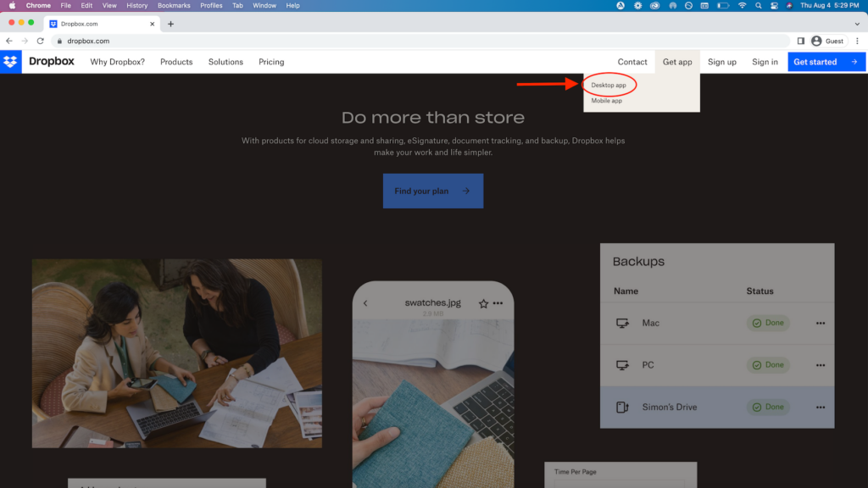Select Mobile app from the dropdown

607,101
